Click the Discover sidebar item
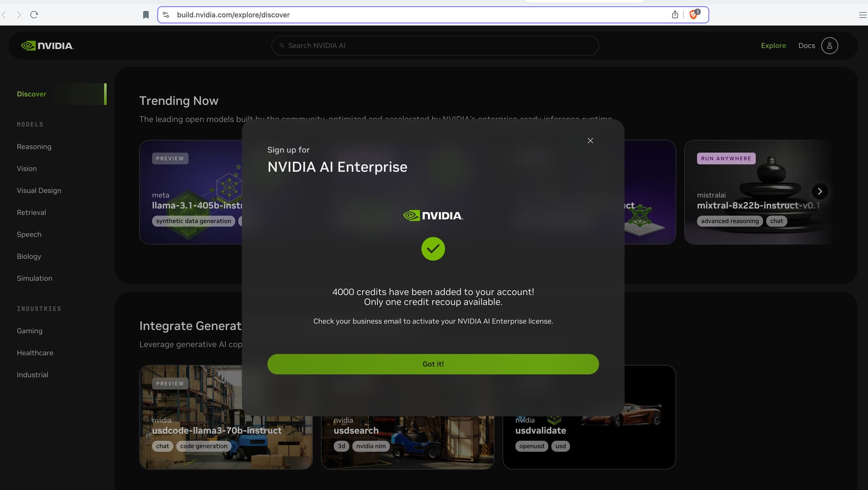This screenshot has width=868, height=490. click(x=32, y=94)
